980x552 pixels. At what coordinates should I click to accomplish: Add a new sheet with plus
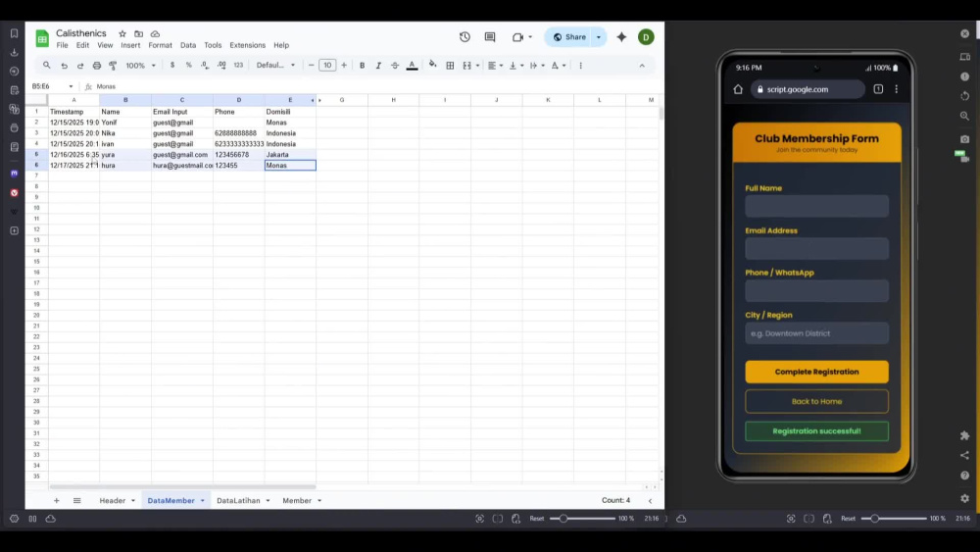click(56, 501)
